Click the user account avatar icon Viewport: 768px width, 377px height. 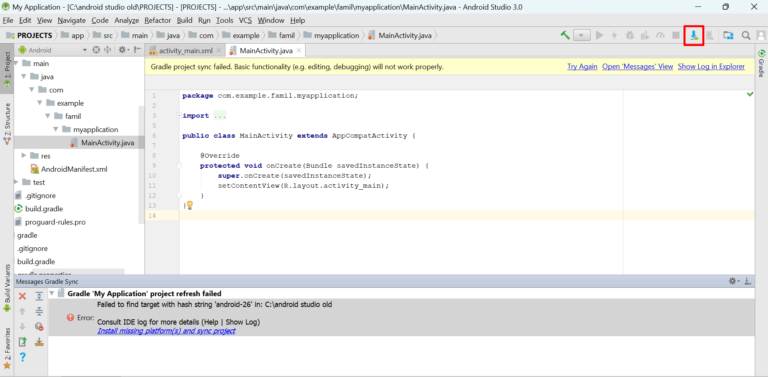pyautogui.click(x=761, y=35)
